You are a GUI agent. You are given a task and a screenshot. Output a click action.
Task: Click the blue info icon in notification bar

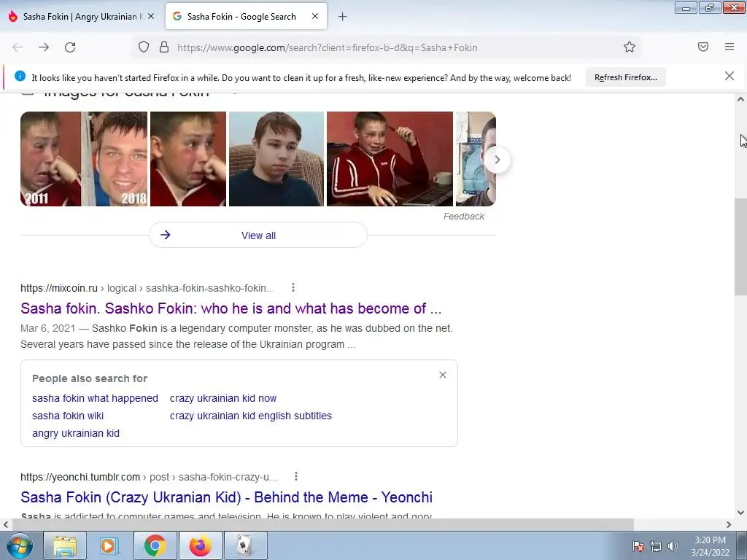tap(20, 76)
